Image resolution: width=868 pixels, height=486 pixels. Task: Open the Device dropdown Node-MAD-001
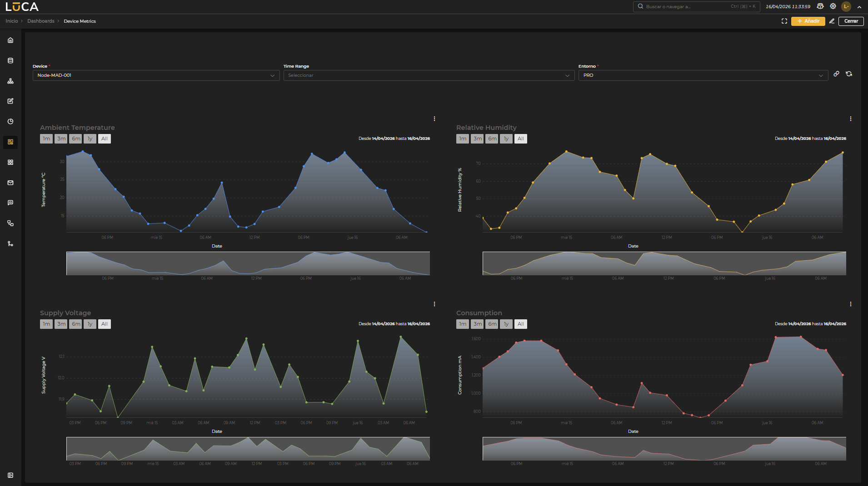[x=156, y=75]
